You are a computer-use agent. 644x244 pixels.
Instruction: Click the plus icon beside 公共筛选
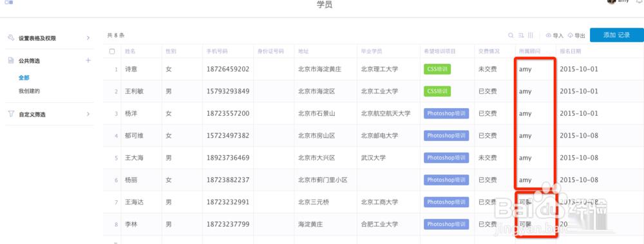click(88, 61)
